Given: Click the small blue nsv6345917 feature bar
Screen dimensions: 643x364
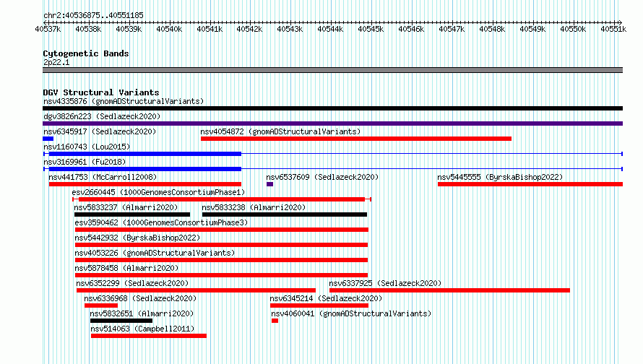Looking at the screenshot, I should click(x=48, y=139).
